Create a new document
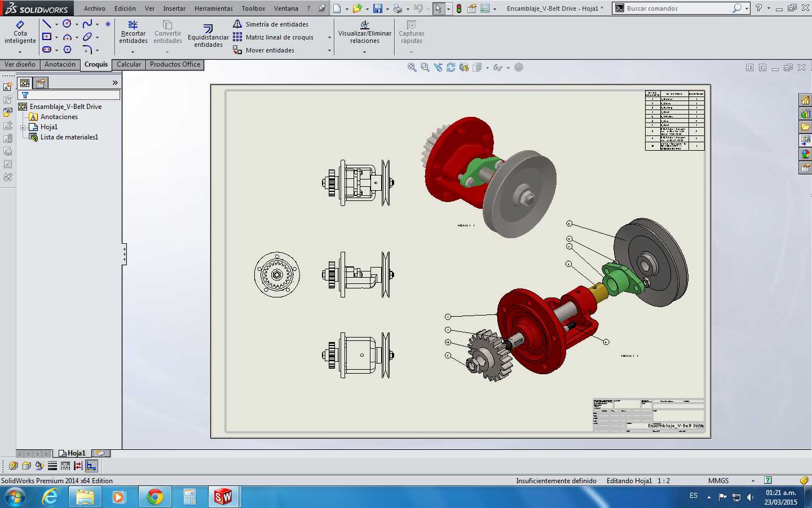This screenshot has height=508, width=812. [337, 8]
